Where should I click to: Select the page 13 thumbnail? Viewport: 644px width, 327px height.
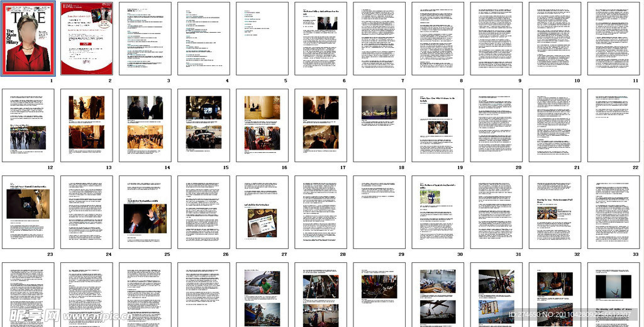tap(87, 125)
